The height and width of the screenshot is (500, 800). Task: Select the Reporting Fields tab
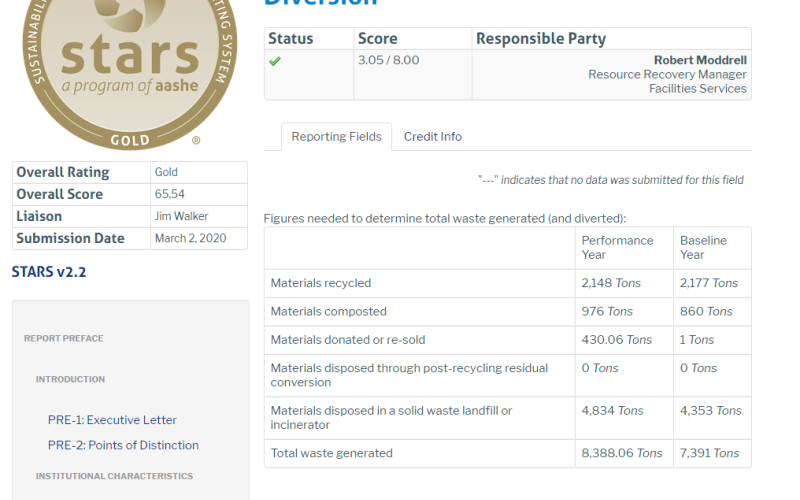[x=336, y=137]
